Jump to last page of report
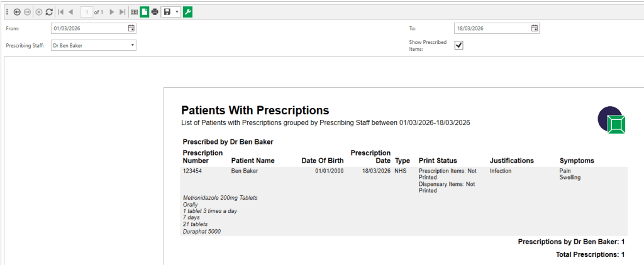 (x=122, y=12)
